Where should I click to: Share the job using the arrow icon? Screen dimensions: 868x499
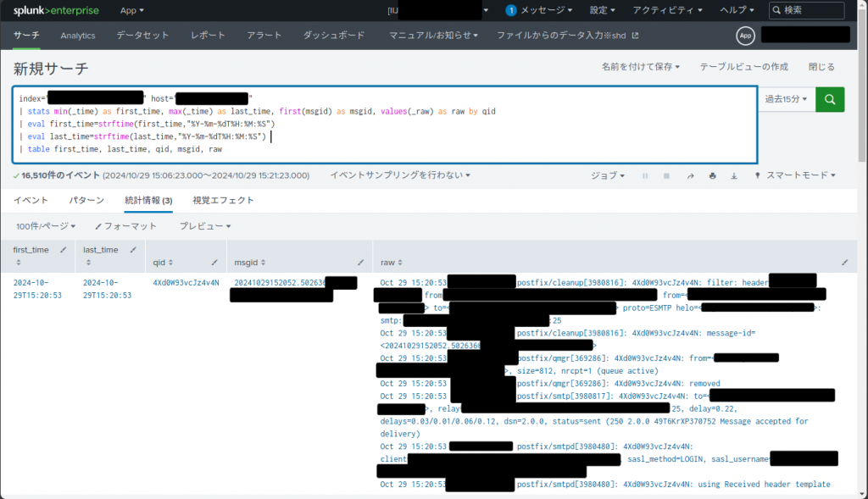(x=690, y=175)
